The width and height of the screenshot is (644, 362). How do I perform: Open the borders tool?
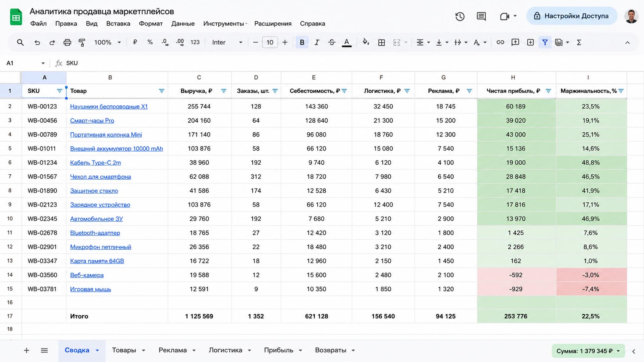click(381, 42)
